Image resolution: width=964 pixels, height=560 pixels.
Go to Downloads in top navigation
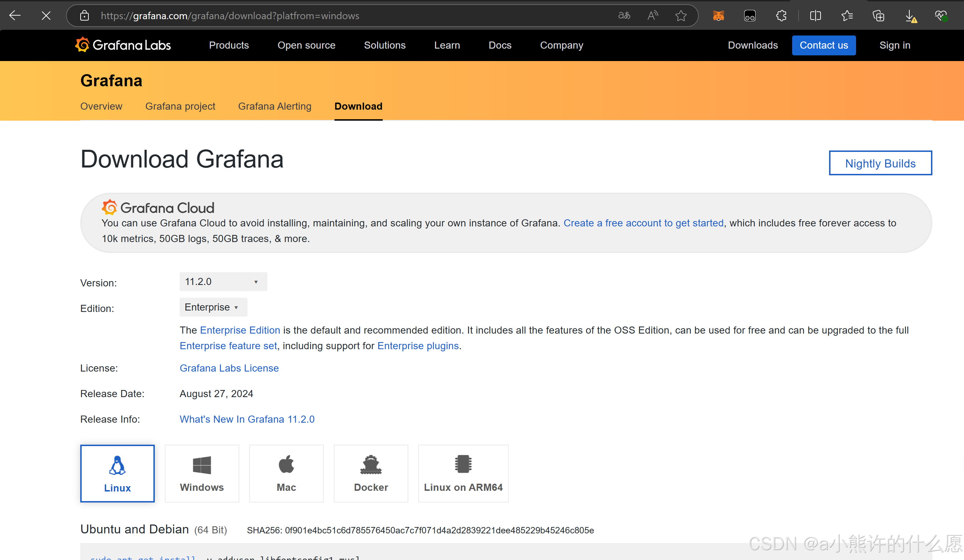[753, 45]
